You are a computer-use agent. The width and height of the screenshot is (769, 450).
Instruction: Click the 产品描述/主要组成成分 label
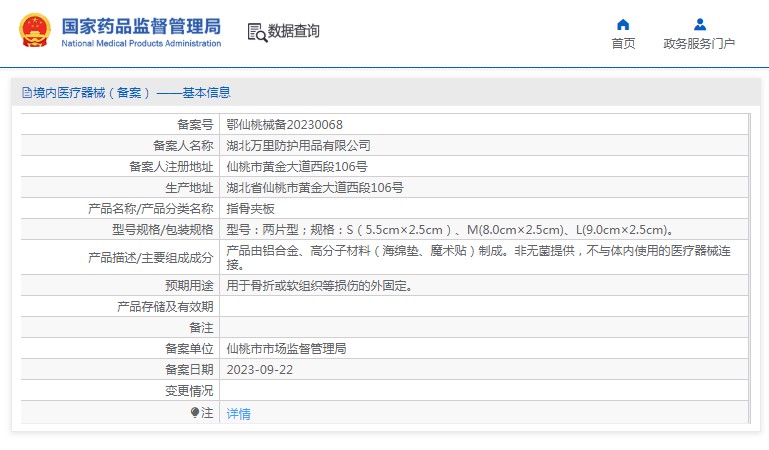click(151, 257)
